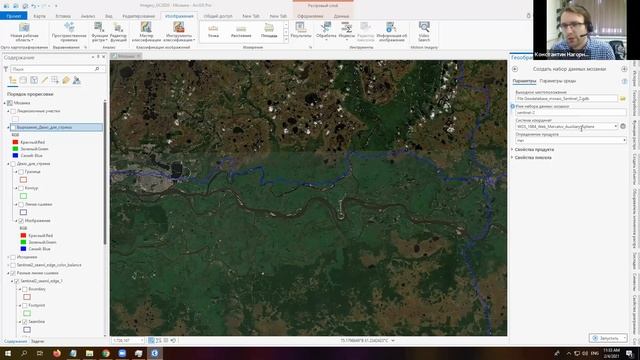Open Chrome from the Windows taskbar
This screenshot has height=360, width=640.
106,353
